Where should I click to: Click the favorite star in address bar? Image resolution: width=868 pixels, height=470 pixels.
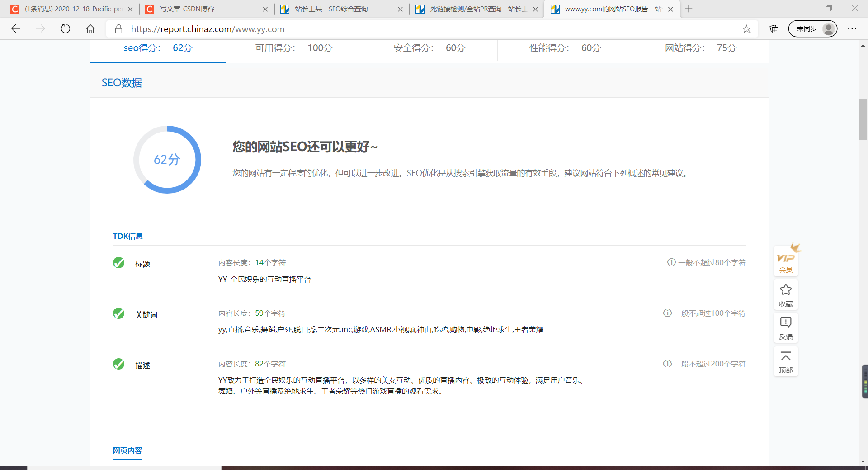pos(747,29)
